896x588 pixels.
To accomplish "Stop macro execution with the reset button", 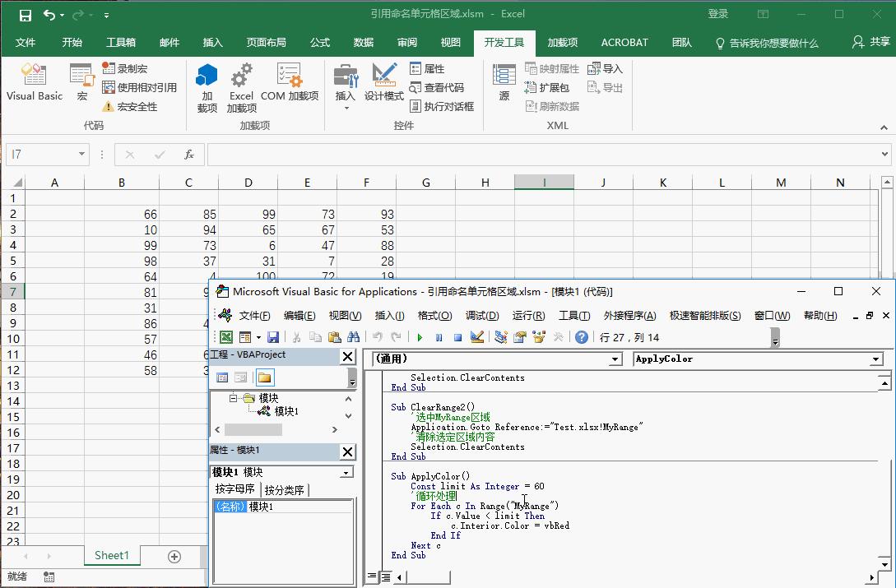I will tap(457, 336).
